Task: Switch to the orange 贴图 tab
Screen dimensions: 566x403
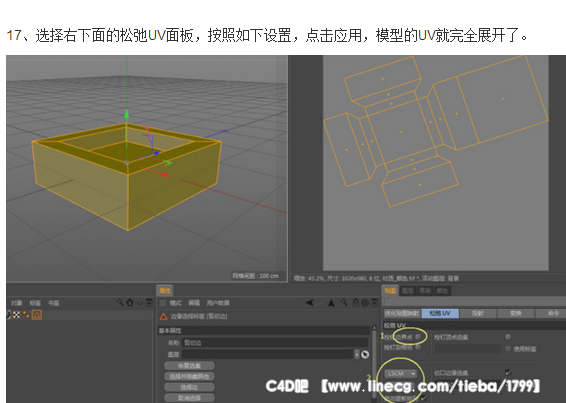Action: [390, 290]
